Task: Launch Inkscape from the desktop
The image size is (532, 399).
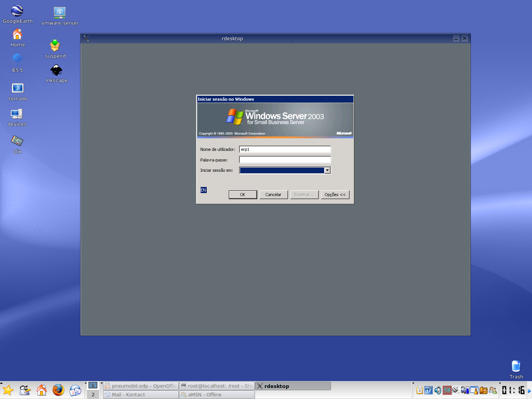Action: pyautogui.click(x=56, y=74)
